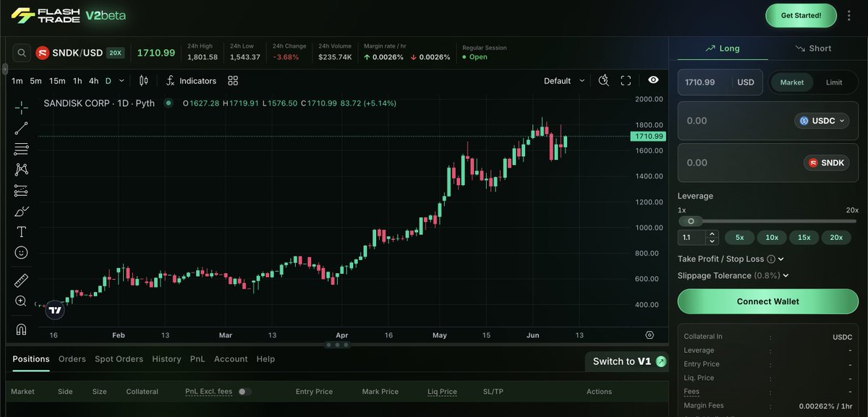The width and height of the screenshot is (868, 417).
Task: Open the USDC collateral token dropdown
Action: pyautogui.click(x=822, y=121)
